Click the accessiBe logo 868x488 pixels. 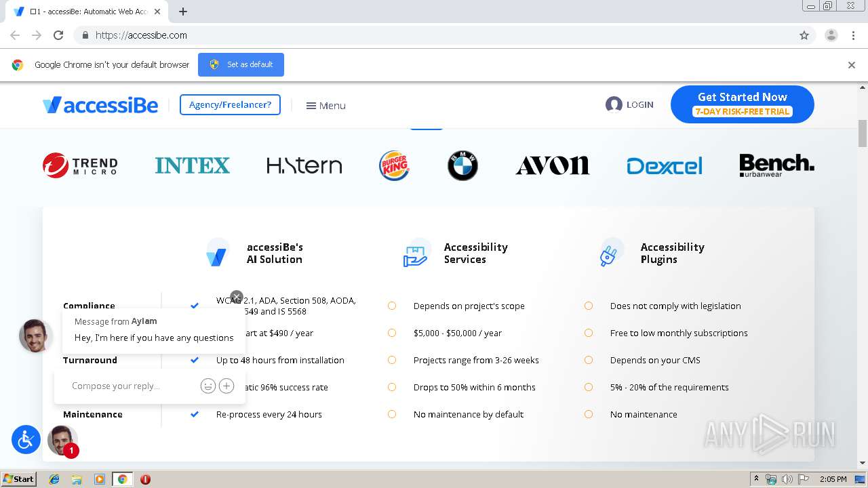point(100,105)
